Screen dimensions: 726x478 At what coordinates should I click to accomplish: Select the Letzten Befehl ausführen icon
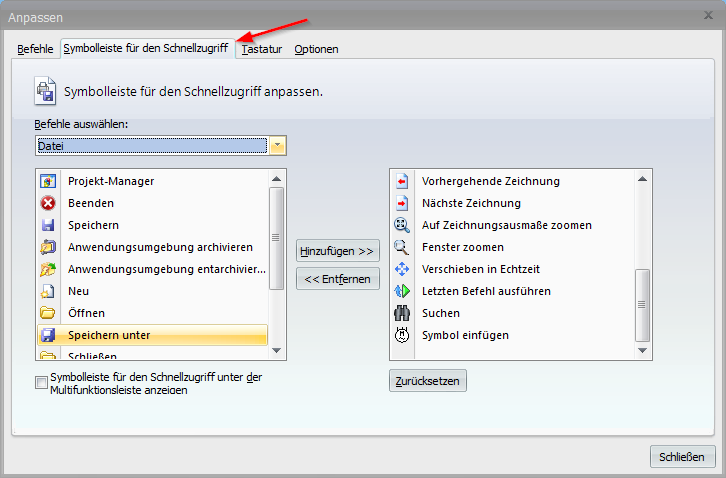point(402,291)
